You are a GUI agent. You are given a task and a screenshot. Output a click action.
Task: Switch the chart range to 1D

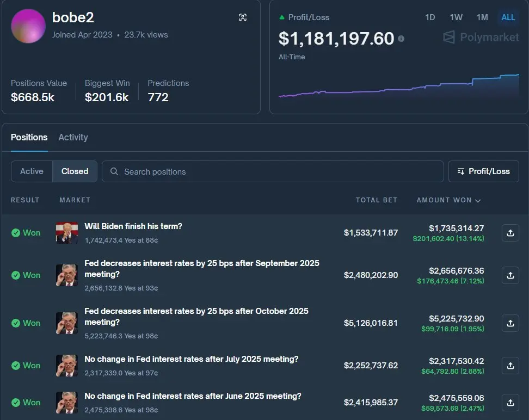(x=430, y=17)
